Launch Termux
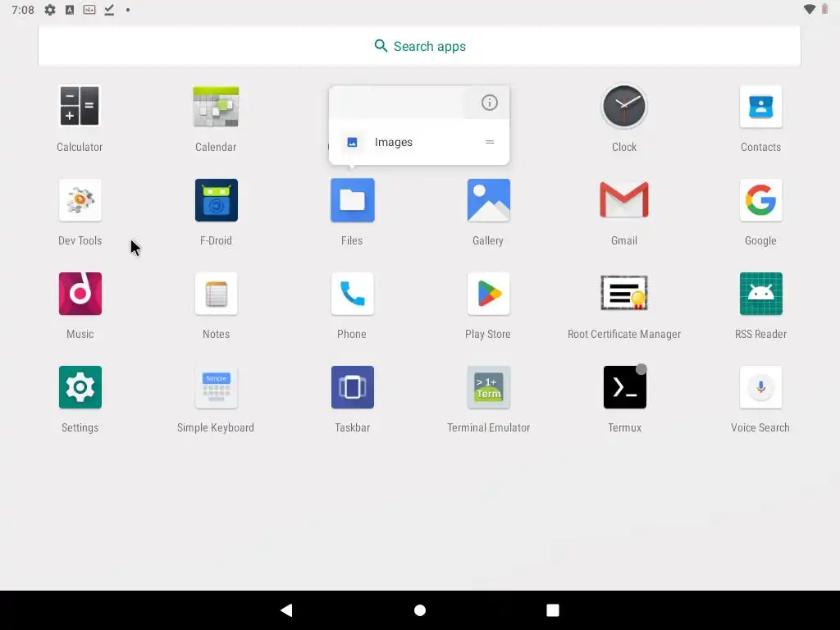The width and height of the screenshot is (840, 630). click(x=624, y=387)
